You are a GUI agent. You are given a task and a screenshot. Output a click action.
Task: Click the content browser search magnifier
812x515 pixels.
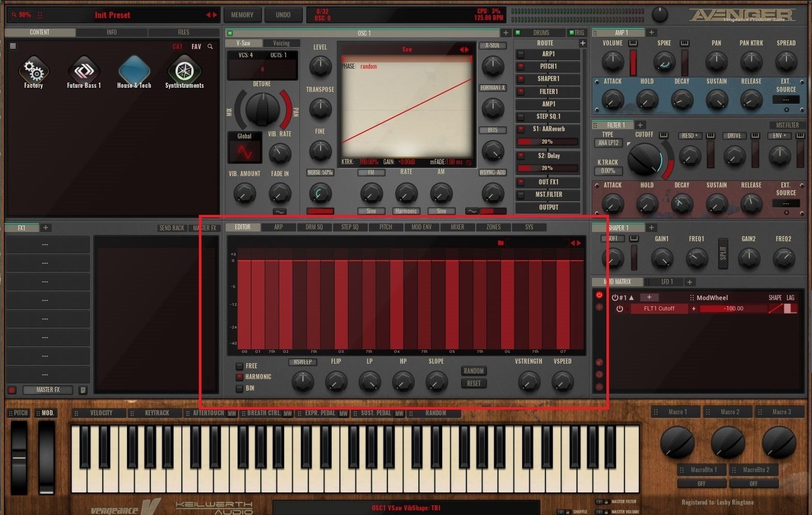point(210,46)
